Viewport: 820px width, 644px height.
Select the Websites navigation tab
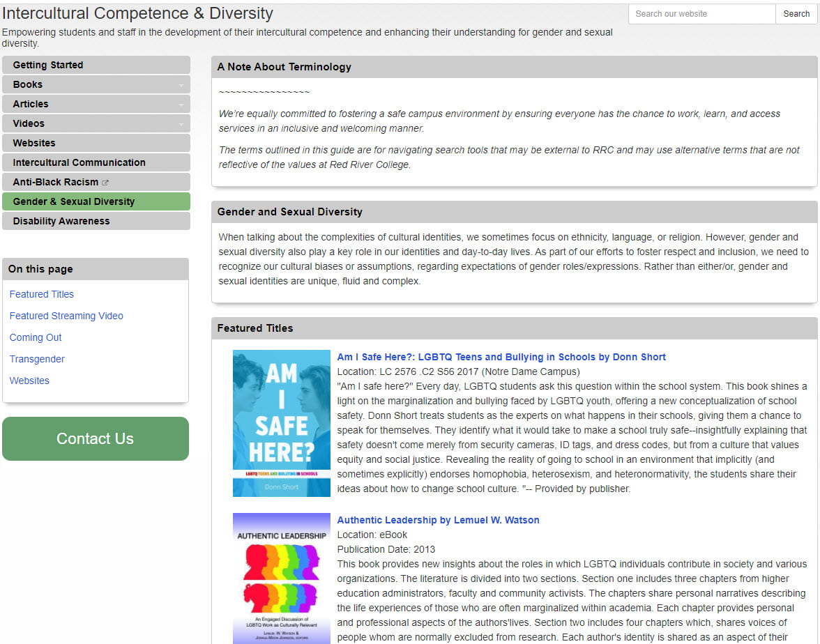coord(34,143)
